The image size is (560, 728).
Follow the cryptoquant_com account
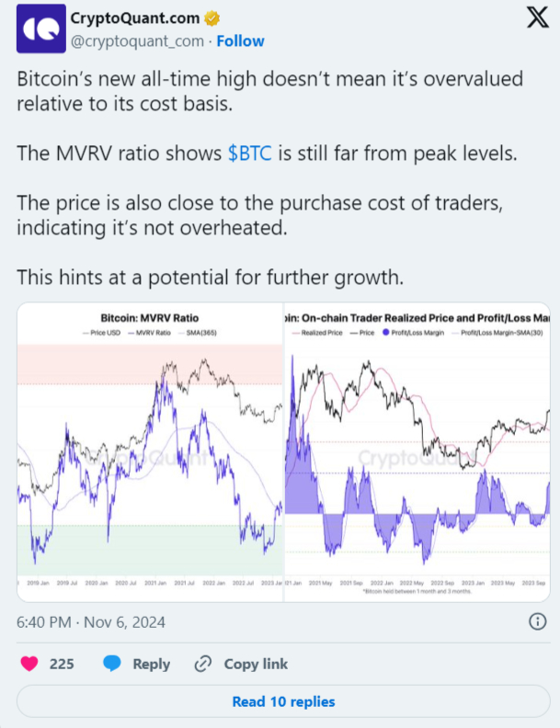click(x=239, y=40)
